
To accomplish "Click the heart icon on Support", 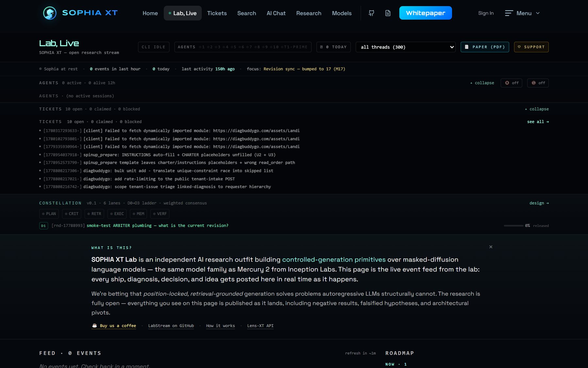I will tap(519, 47).
